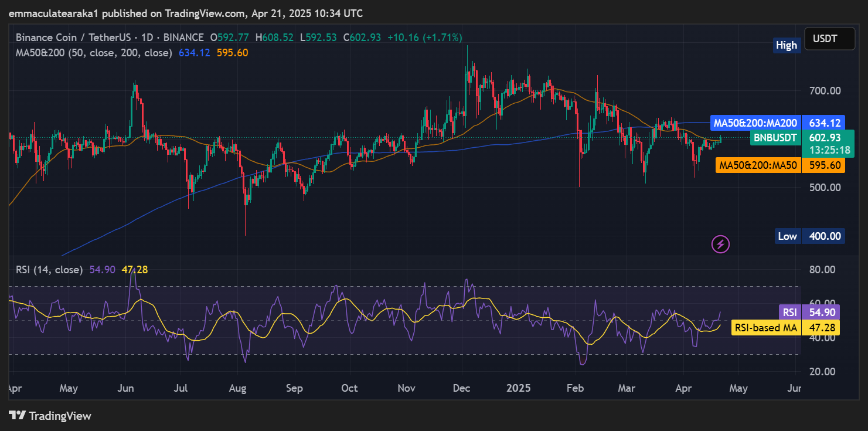The image size is (868, 431).
Task: Click the purple lightning bolt icon
Action: 720,244
